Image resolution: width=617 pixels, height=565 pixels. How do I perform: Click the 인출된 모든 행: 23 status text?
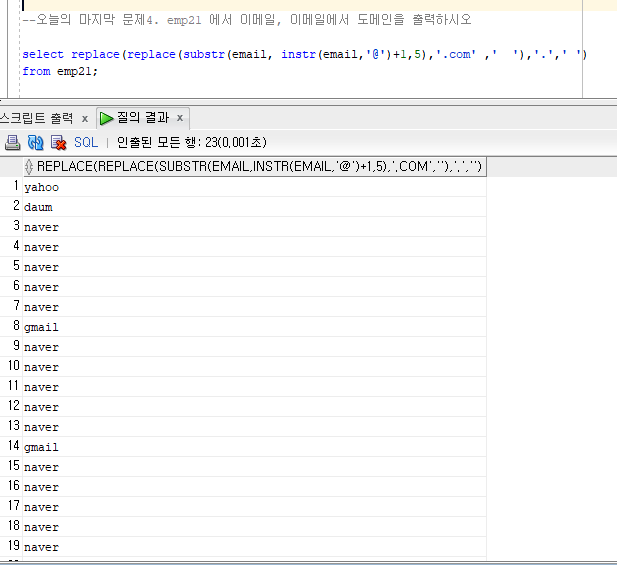click(192, 142)
